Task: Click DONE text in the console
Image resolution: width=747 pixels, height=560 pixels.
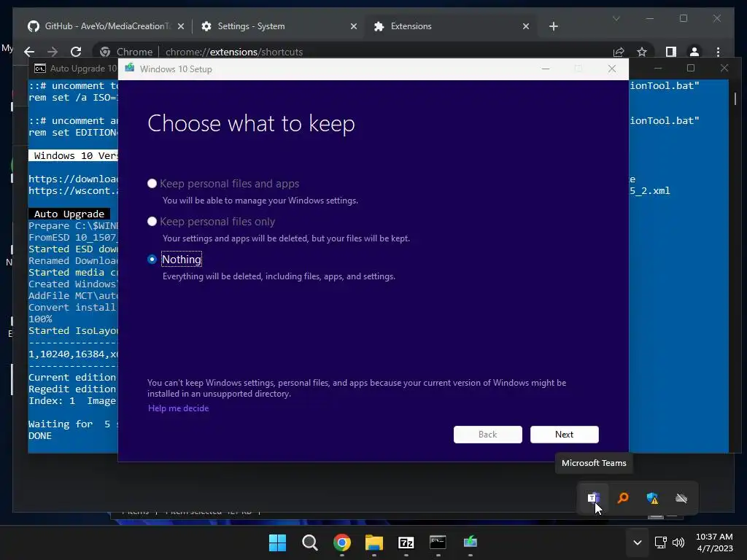Action: (40, 436)
